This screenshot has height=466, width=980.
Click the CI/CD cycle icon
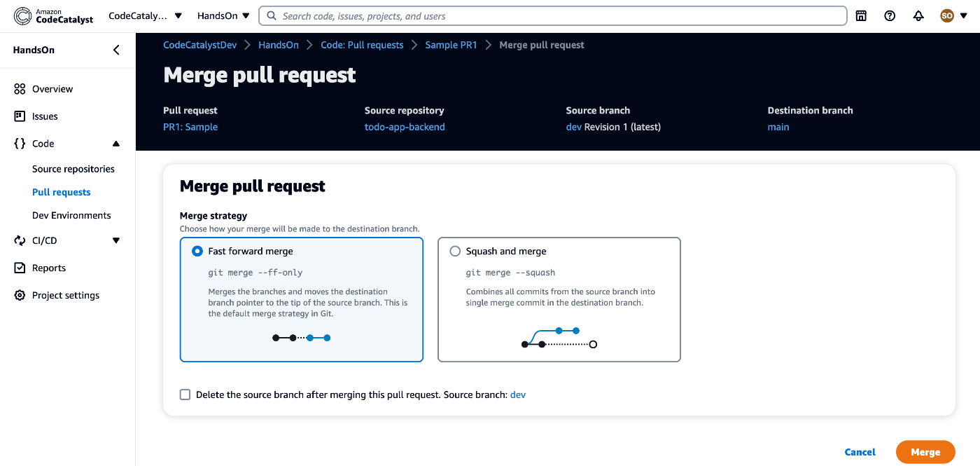[20, 240]
